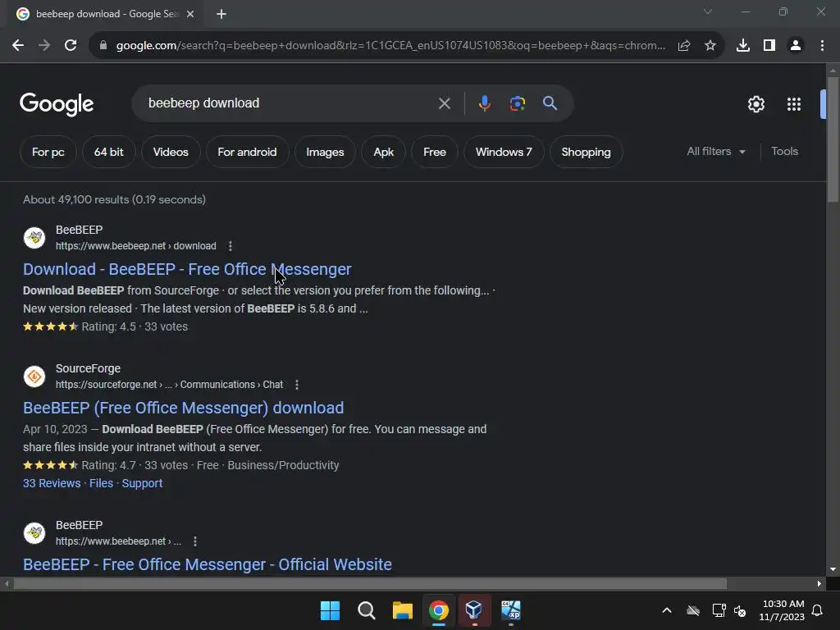840x630 pixels.
Task: Toggle the Chrome side panel icon
Action: 769,46
